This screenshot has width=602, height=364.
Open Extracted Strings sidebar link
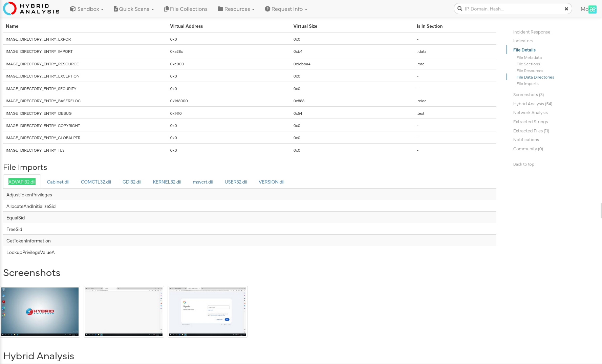click(530, 122)
